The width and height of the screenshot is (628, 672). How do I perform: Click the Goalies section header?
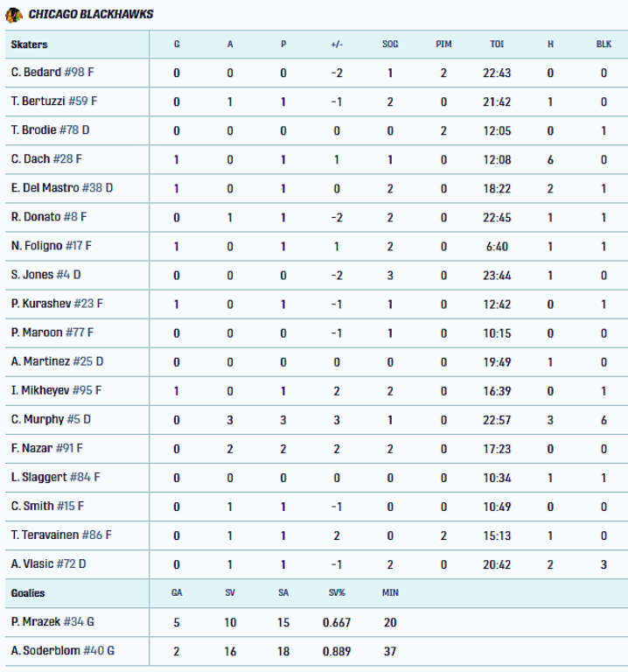click(28, 593)
